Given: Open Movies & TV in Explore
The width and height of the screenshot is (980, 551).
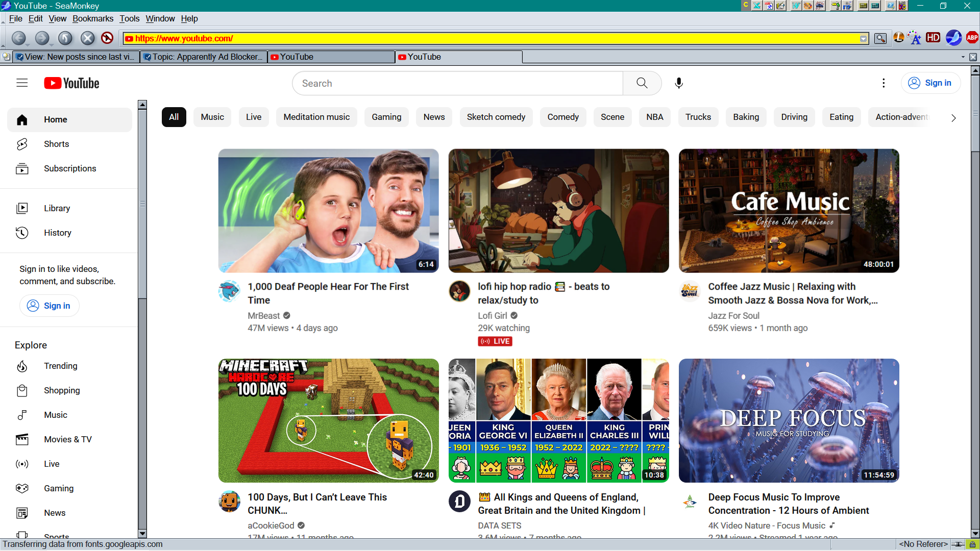Looking at the screenshot, I should (x=69, y=439).
